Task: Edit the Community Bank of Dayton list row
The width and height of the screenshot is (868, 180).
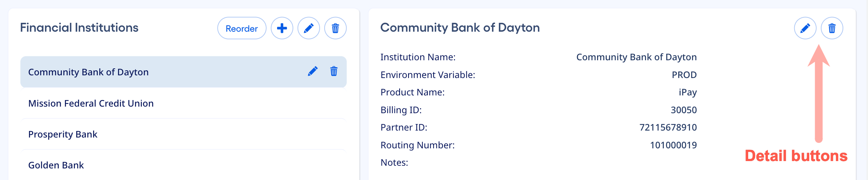Action: [313, 71]
